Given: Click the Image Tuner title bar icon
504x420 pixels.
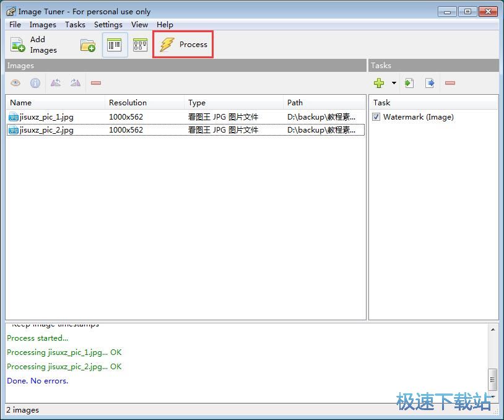Looking at the screenshot, I should pos(11,12).
